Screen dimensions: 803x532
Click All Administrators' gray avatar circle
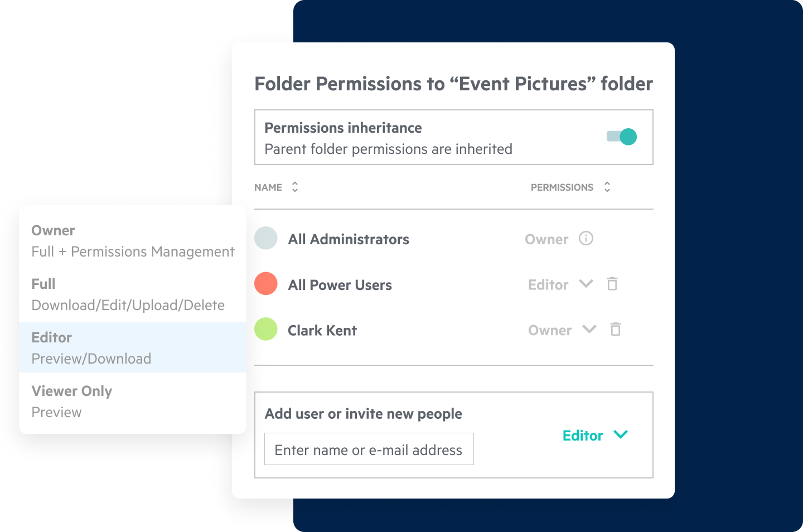point(265,238)
